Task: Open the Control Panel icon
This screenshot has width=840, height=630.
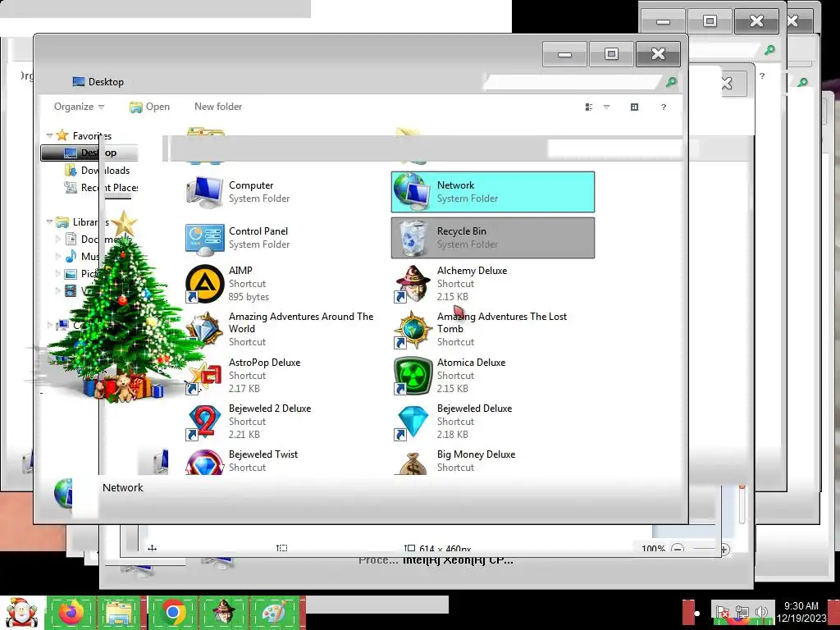Action: [204, 239]
